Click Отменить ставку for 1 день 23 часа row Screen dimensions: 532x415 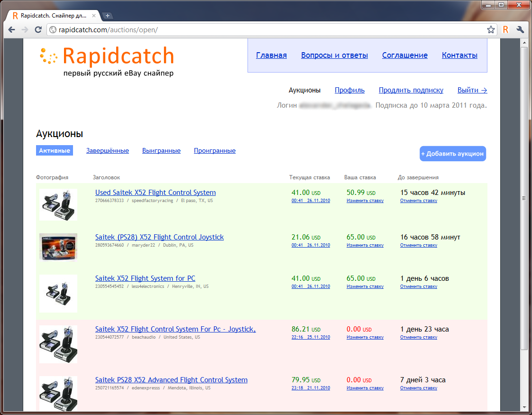pos(419,337)
